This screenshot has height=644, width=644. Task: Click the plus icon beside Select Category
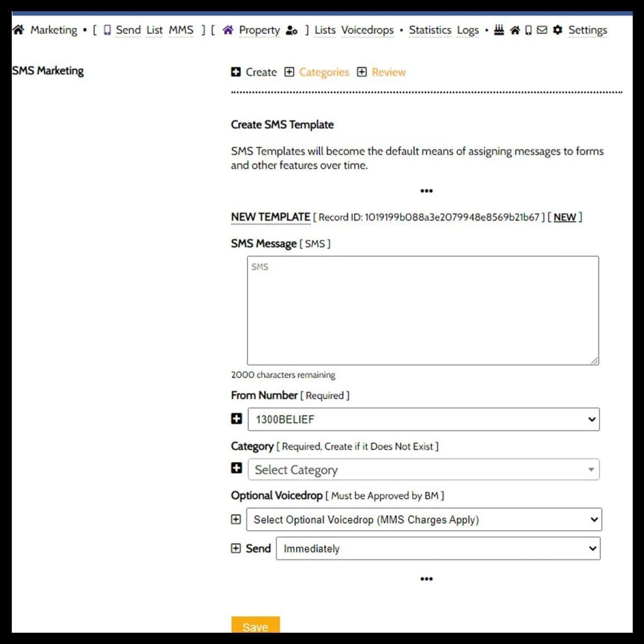[236, 468]
